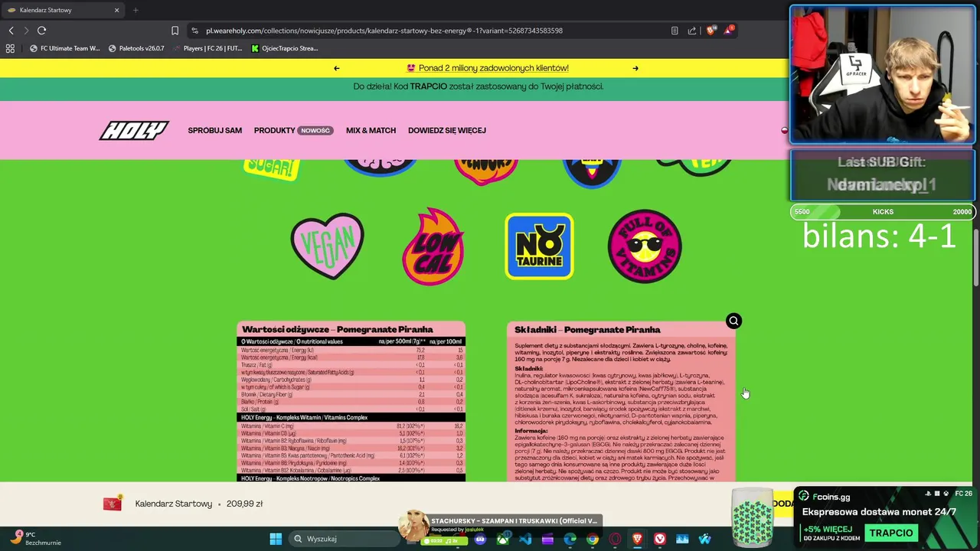
Task: Open the Opera browser from the taskbar
Action: pyautogui.click(x=615, y=539)
